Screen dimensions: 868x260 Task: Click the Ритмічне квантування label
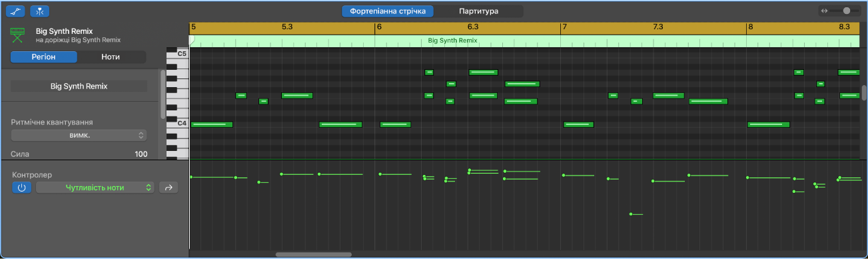pos(51,122)
